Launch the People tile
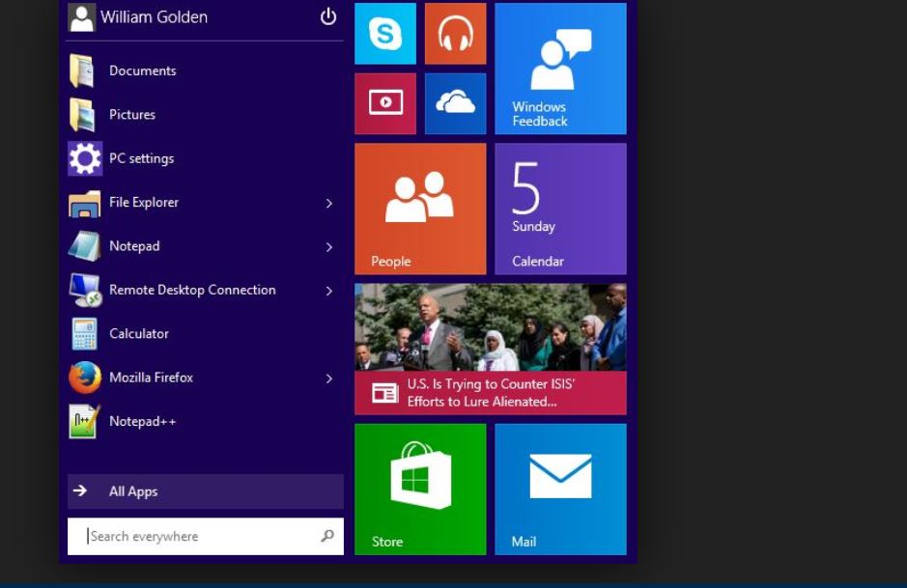The height and width of the screenshot is (588, 907). point(420,209)
